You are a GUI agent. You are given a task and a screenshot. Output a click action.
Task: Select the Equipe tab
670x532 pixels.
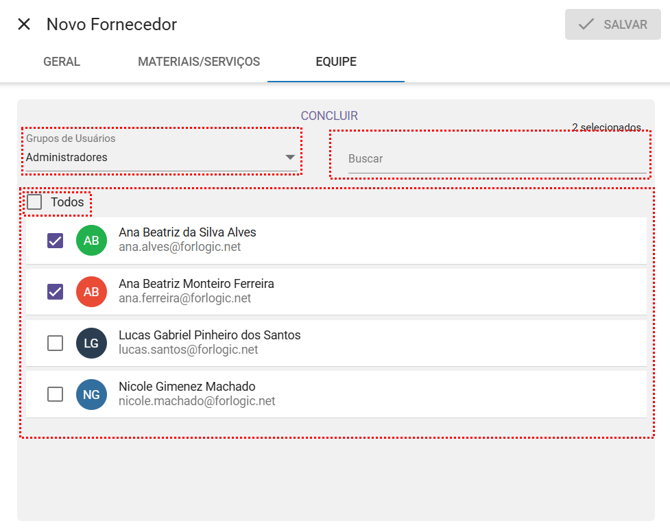336,62
